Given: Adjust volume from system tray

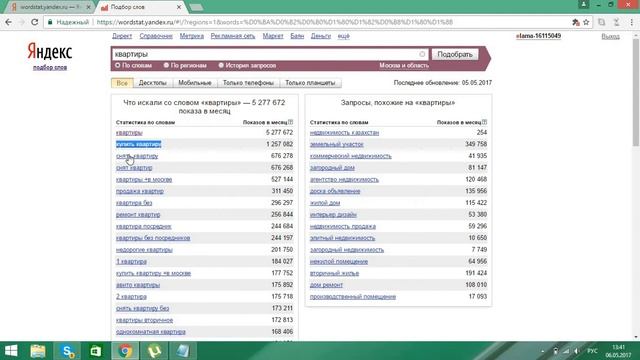Looking at the screenshot, I should point(576,351).
